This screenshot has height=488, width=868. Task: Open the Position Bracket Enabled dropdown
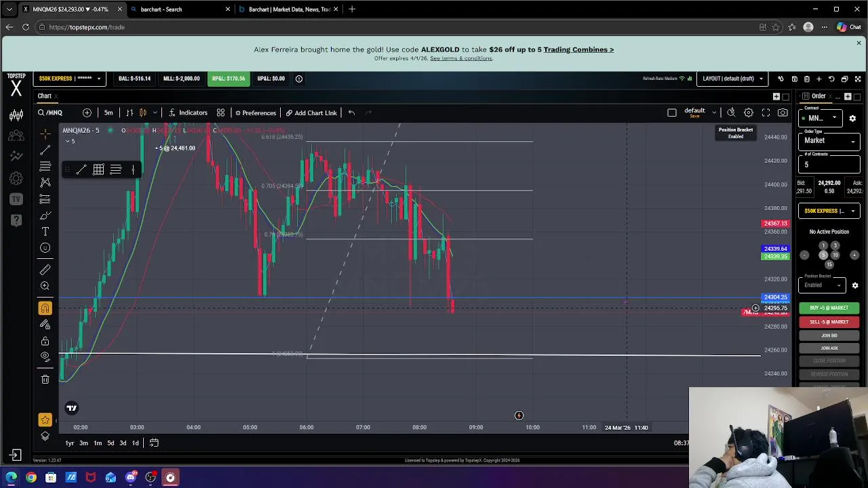point(822,285)
